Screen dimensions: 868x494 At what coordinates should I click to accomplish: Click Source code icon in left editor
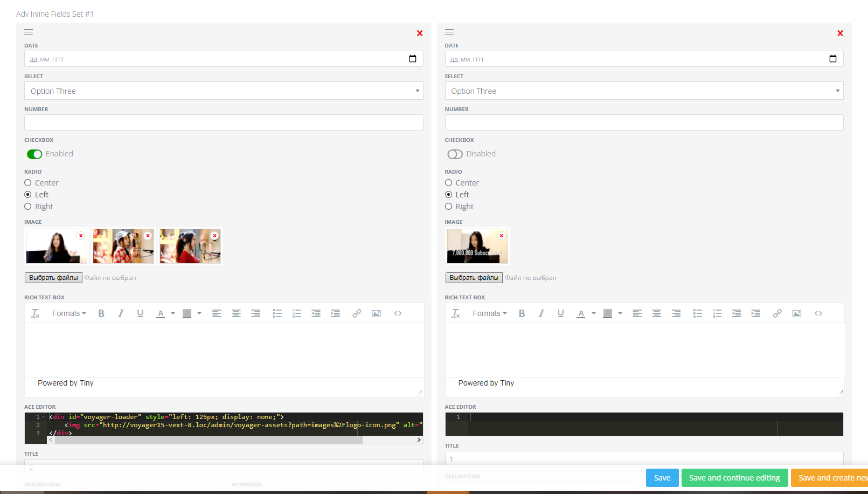click(x=398, y=313)
